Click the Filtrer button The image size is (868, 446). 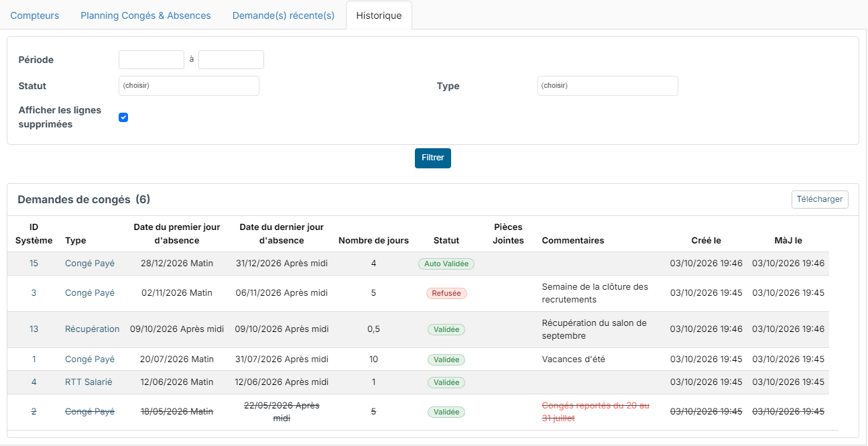[x=433, y=158]
